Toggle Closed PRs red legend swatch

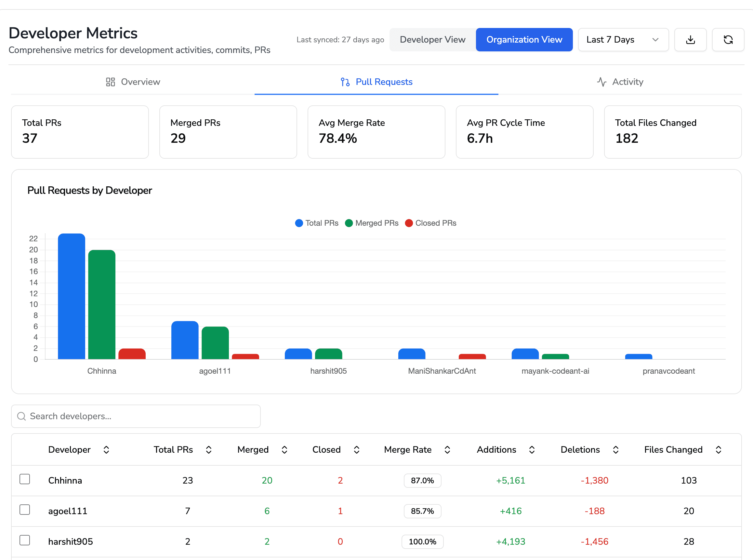(409, 223)
